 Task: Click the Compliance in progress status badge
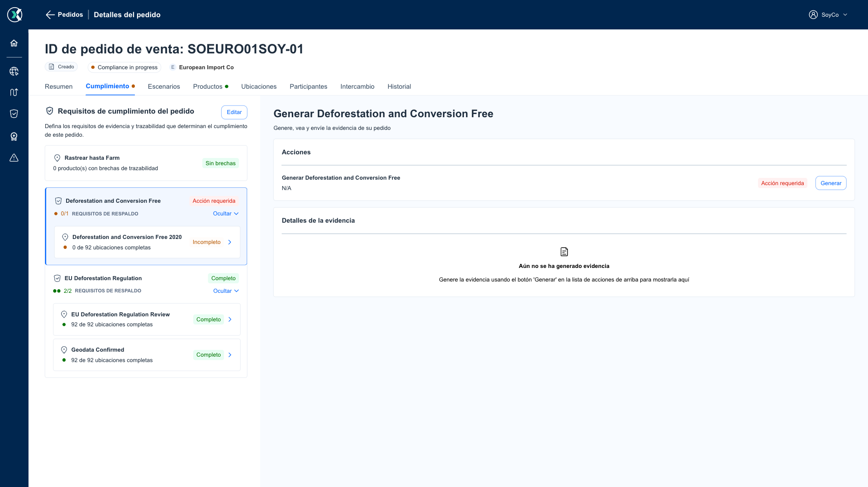(x=124, y=67)
